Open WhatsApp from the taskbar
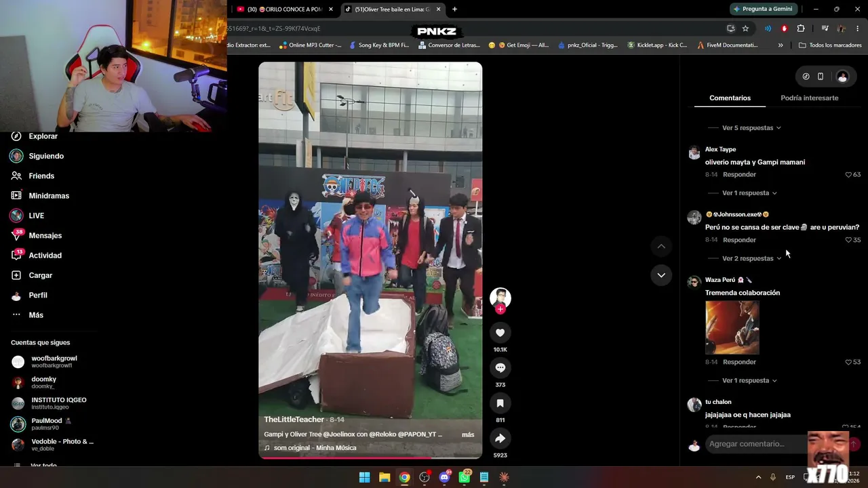The height and width of the screenshot is (488, 868). [x=465, y=477]
